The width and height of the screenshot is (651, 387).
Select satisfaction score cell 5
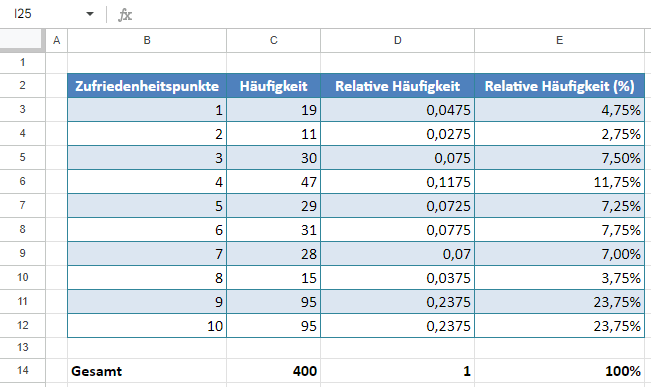coord(147,206)
